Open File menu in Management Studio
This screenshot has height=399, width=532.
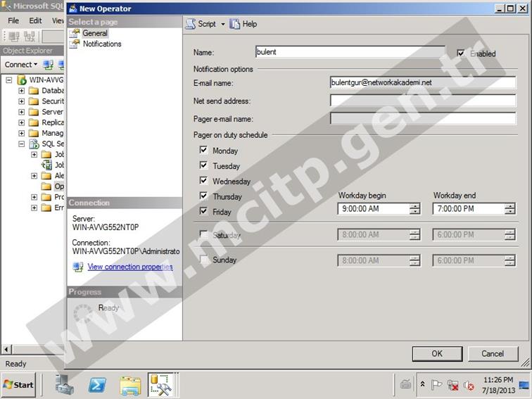point(13,20)
